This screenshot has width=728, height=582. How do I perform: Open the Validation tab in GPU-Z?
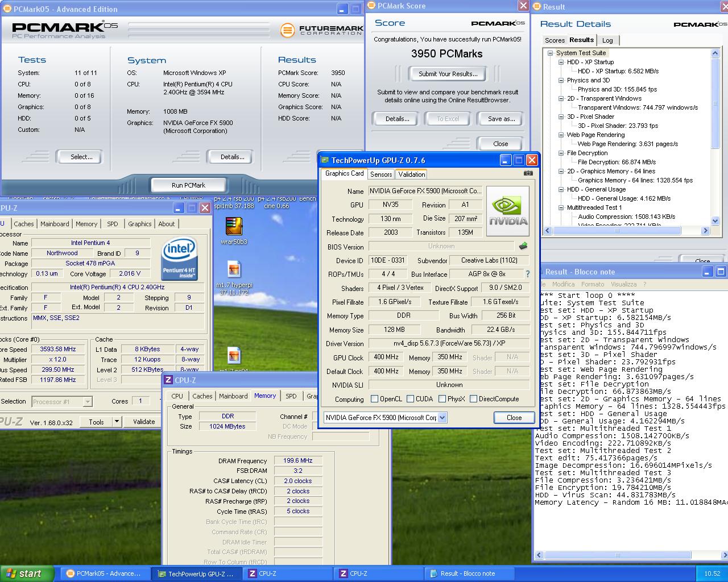[x=411, y=174]
